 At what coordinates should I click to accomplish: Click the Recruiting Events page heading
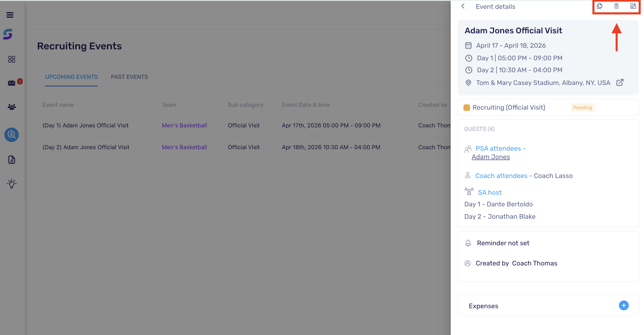pyautogui.click(x=79, y=46)
